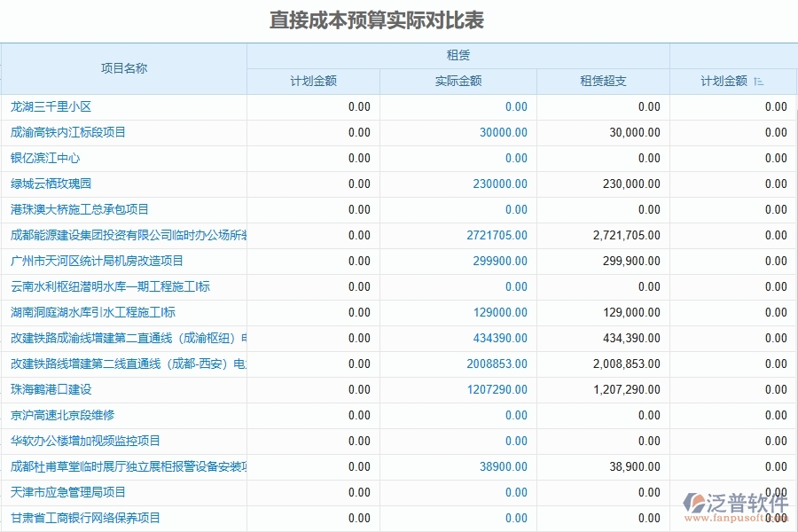The image size is (798, 532).
Task: Open the 1207290.00 link for 珠海鹤港口建设
Action: pos(494,389)
